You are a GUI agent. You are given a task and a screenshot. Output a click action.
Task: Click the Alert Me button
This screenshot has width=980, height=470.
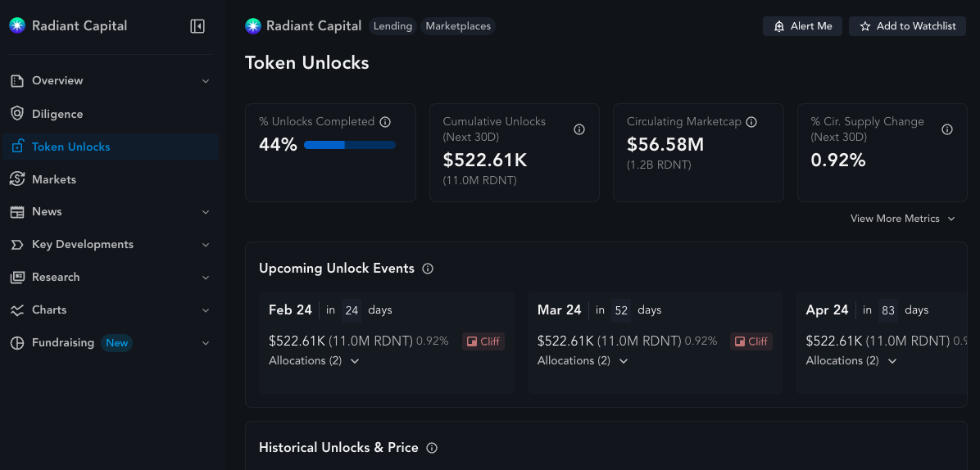802,26
